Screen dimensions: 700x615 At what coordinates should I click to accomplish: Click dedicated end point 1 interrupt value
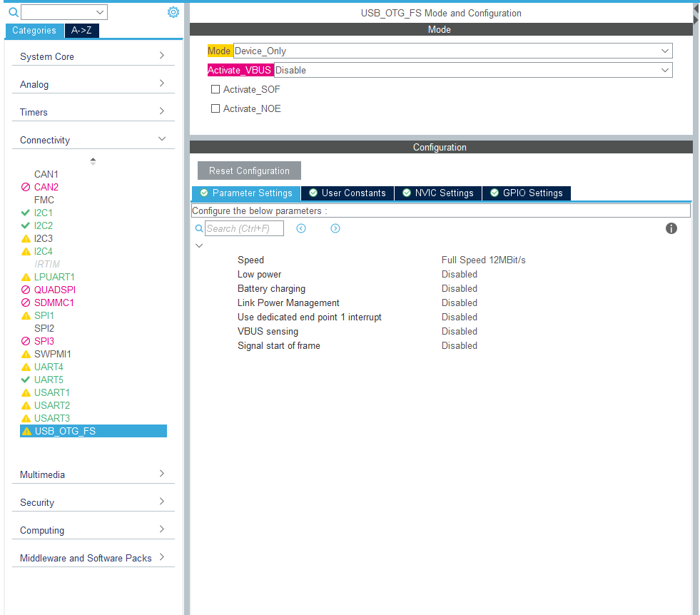460,317
